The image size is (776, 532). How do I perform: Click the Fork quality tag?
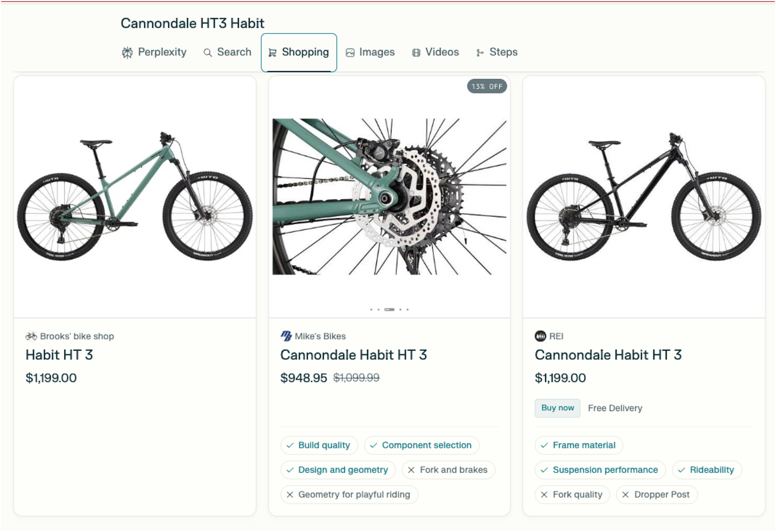pyautogui.click(x=572, y=494)
